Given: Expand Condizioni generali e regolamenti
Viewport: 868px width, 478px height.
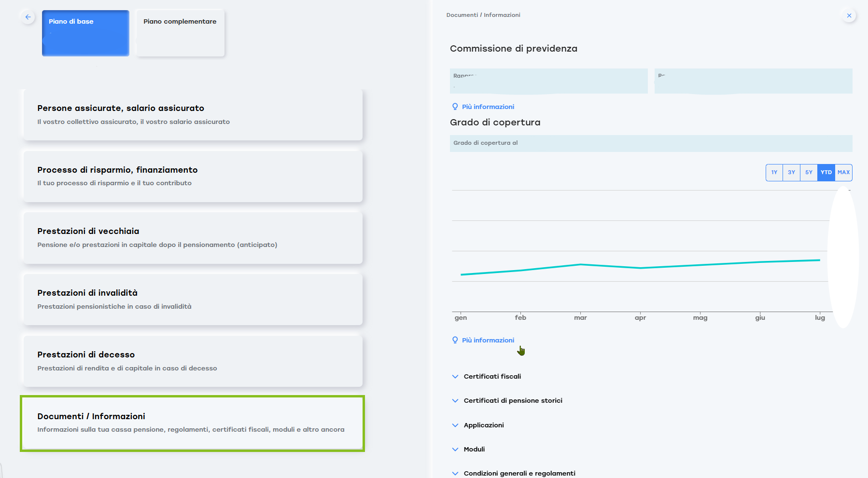Looking at the screenshot, I should click(519, 473).
